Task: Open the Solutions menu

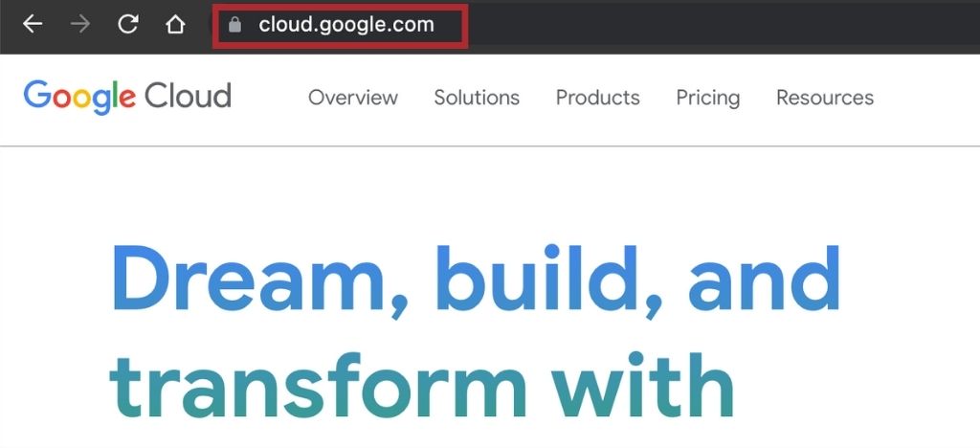Action: coord(477,98)
